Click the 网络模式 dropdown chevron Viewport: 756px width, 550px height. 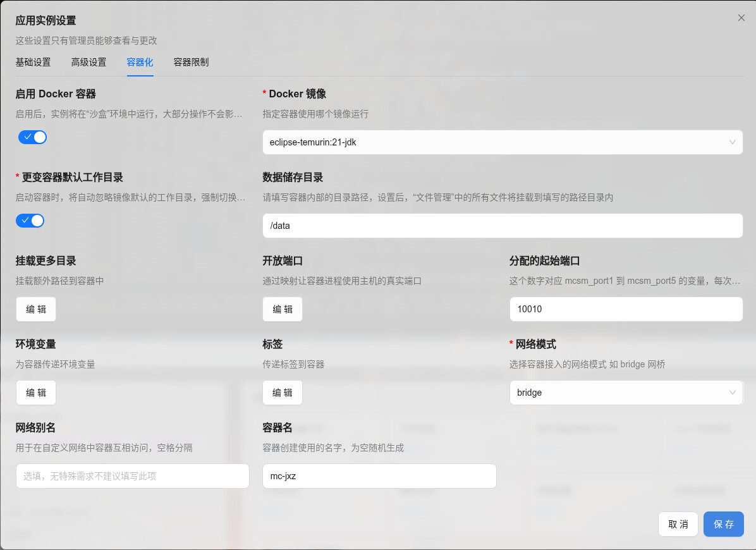[x=732, y=393]
